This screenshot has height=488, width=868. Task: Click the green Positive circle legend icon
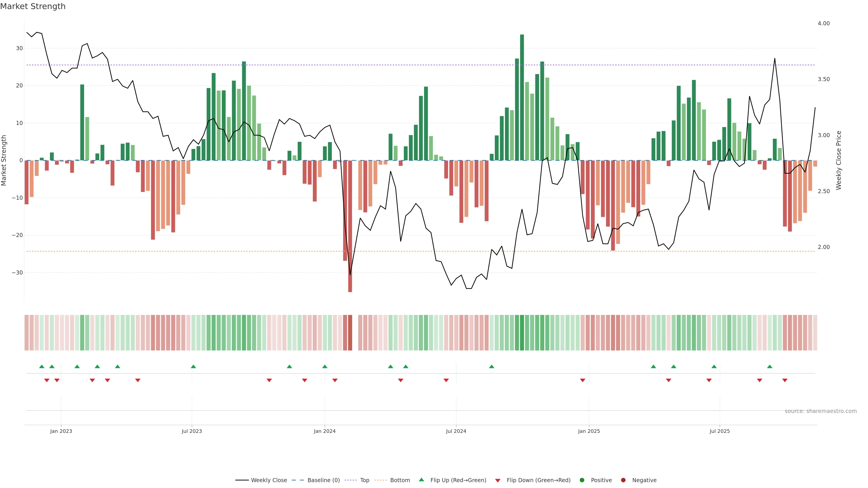point(582,480)
